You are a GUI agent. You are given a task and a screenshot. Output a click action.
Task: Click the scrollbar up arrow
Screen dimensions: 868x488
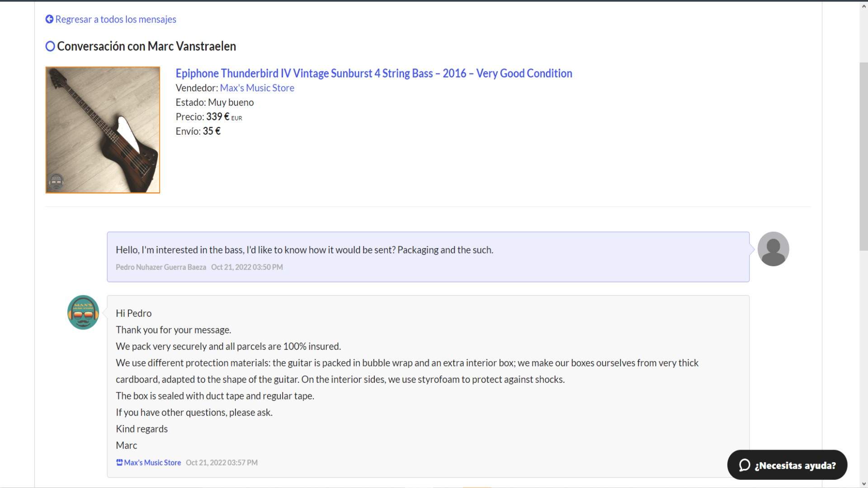pyautogui.click(x=863, y=6)
